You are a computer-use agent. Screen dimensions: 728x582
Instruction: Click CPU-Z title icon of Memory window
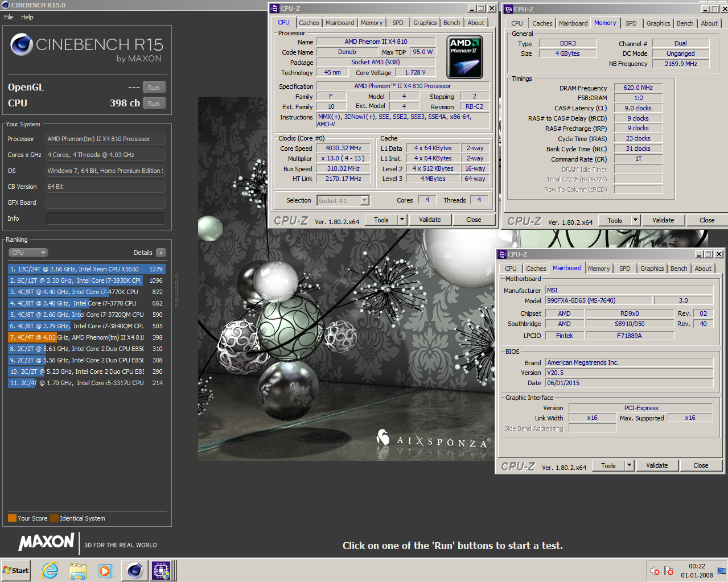pyautogui.click(x=508, y=9)
